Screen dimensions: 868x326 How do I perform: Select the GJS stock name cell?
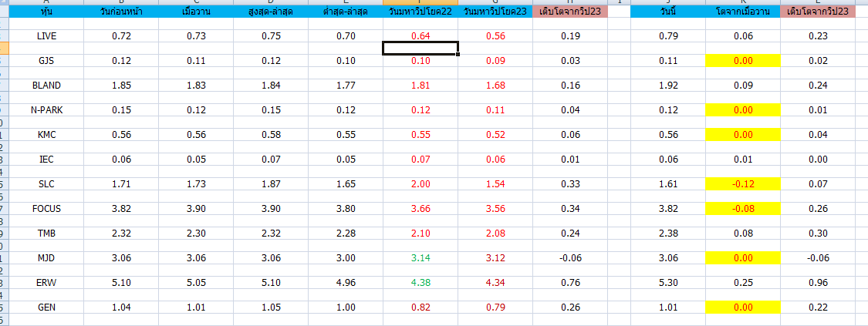click(x=46, y=61)
